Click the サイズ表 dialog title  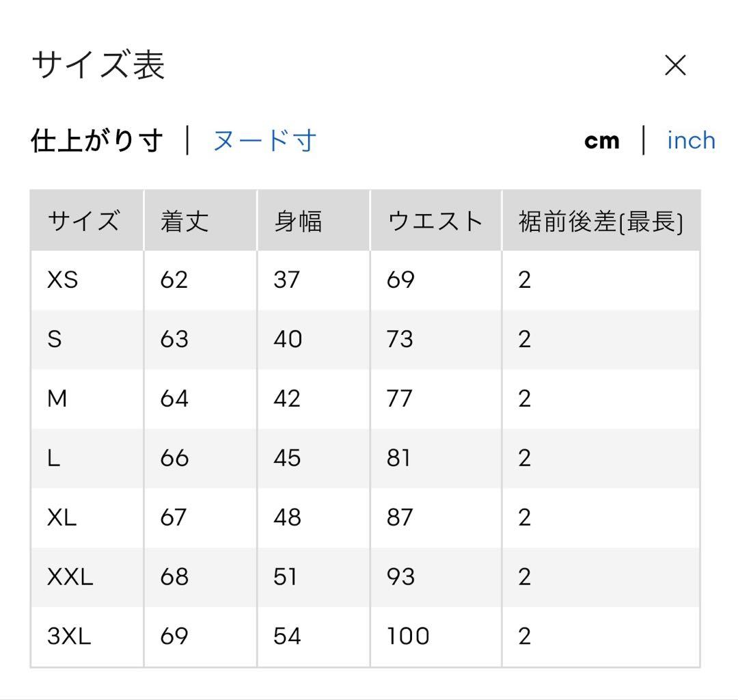click(x=98, y=65)
